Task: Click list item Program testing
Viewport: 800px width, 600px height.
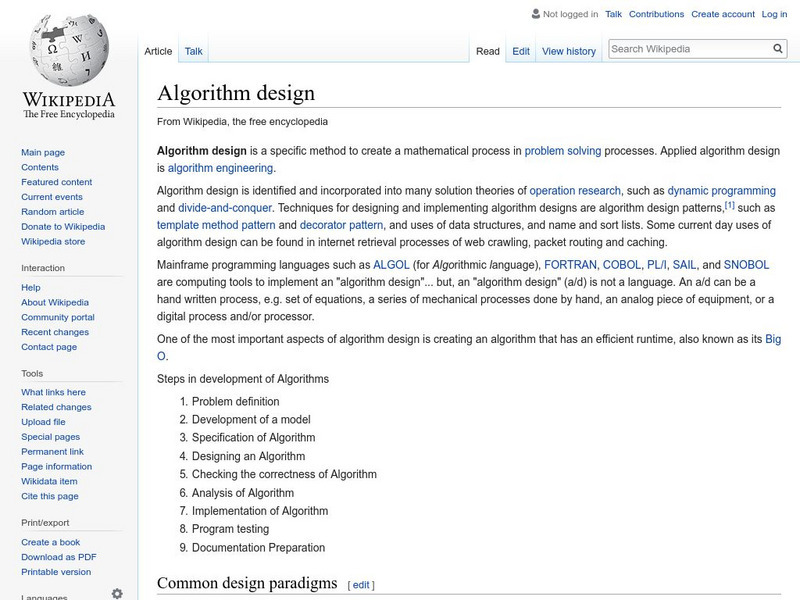Action: [230, 529]
